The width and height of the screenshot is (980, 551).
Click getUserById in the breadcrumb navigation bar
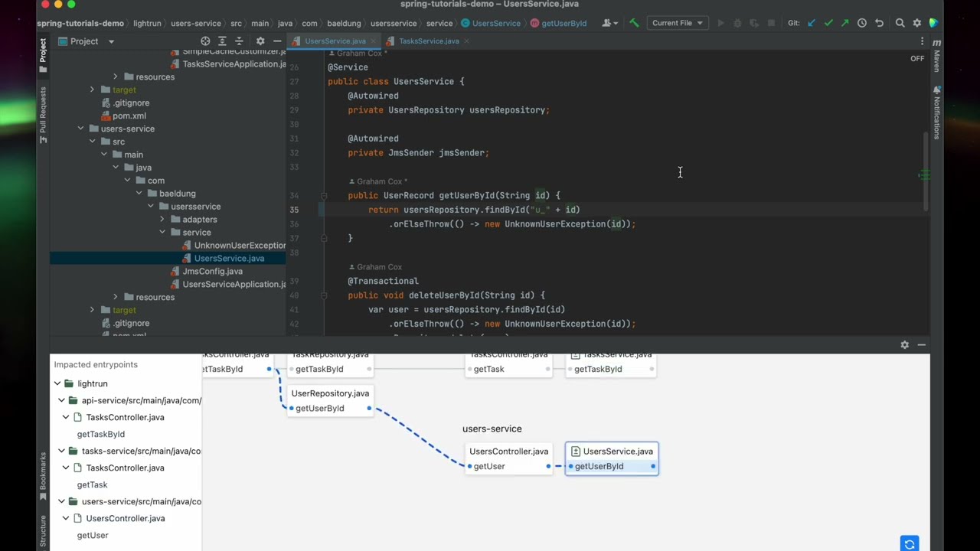563,23
